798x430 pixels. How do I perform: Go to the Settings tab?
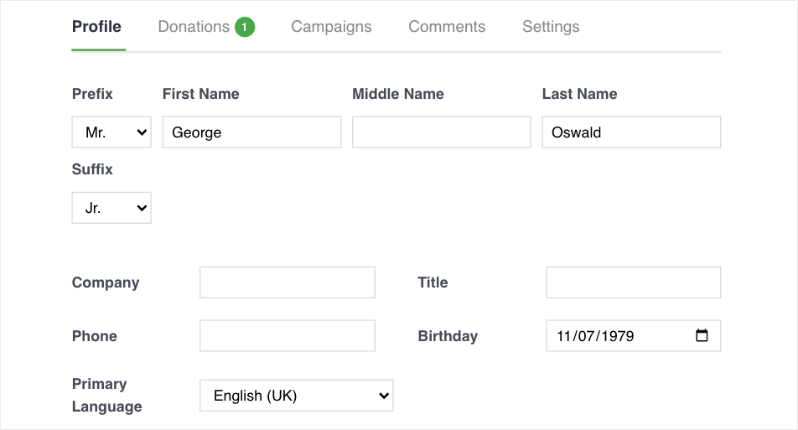551,26
